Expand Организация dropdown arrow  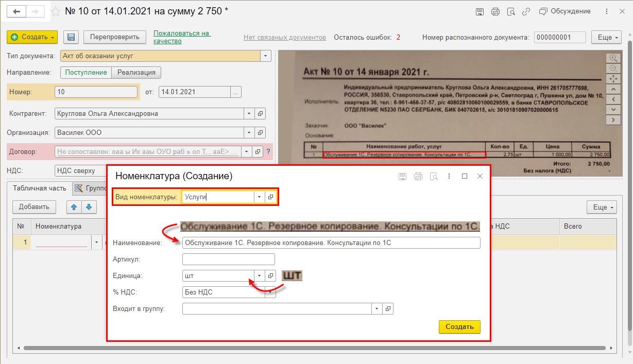click(249, 132)
